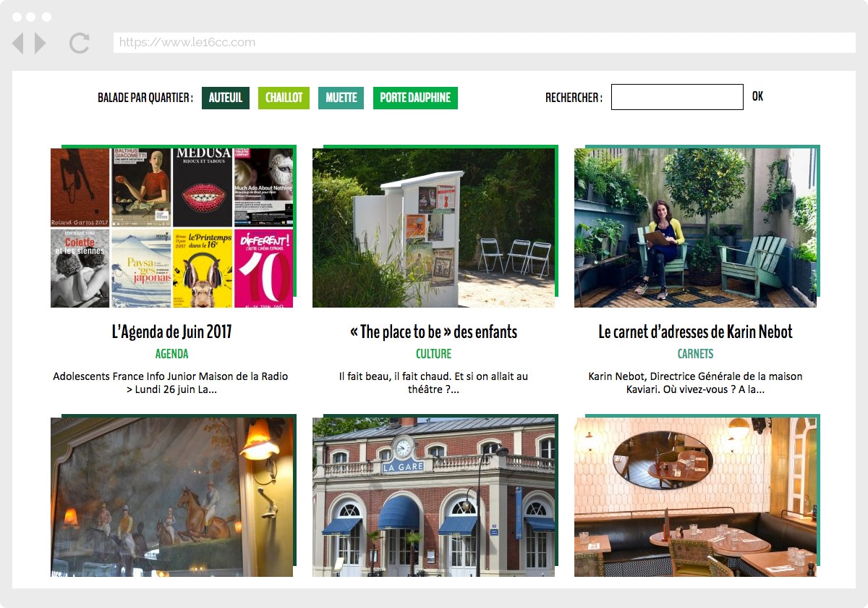
Task: Open « The place to be » des enfants
Action: (x=433, y=332)
